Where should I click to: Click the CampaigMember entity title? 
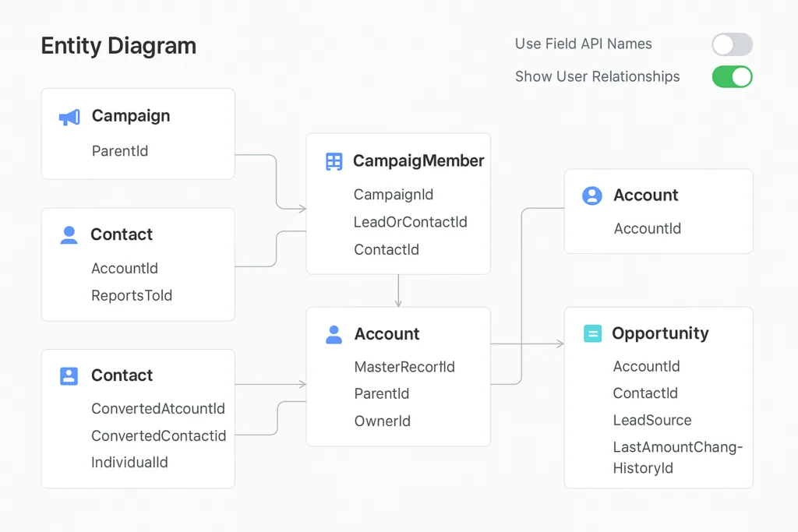(x=418, y=161)
